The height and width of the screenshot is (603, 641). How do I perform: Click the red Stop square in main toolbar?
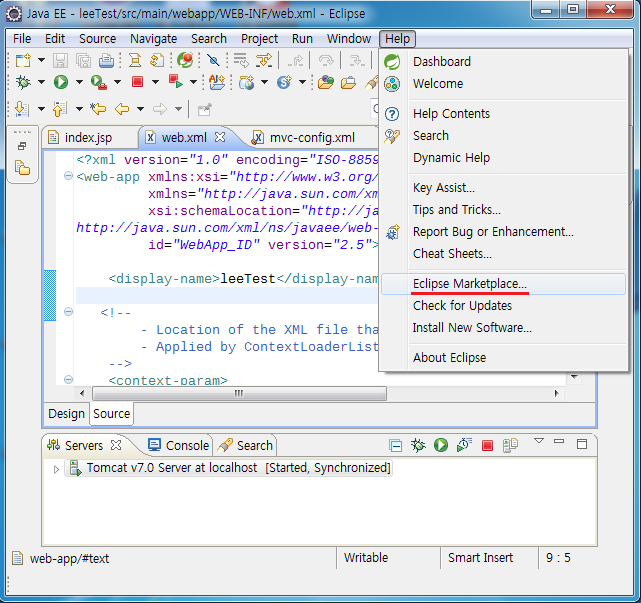(137, 82)
